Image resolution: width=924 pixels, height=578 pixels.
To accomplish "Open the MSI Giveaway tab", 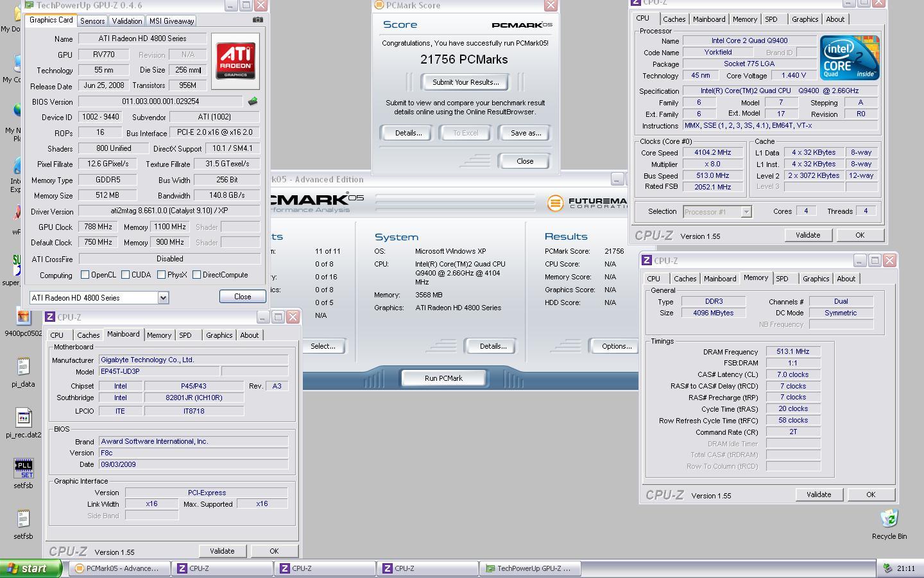I will (x=171, y=21).
